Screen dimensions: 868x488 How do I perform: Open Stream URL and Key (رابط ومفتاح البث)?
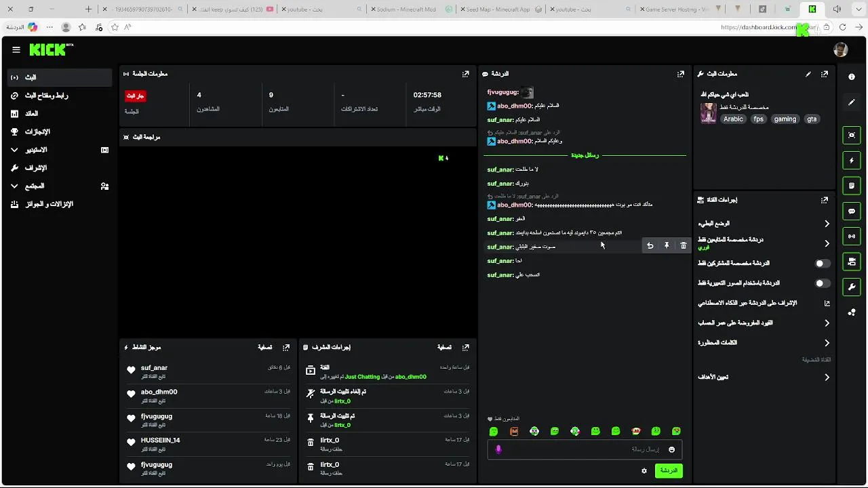(60, 96)
